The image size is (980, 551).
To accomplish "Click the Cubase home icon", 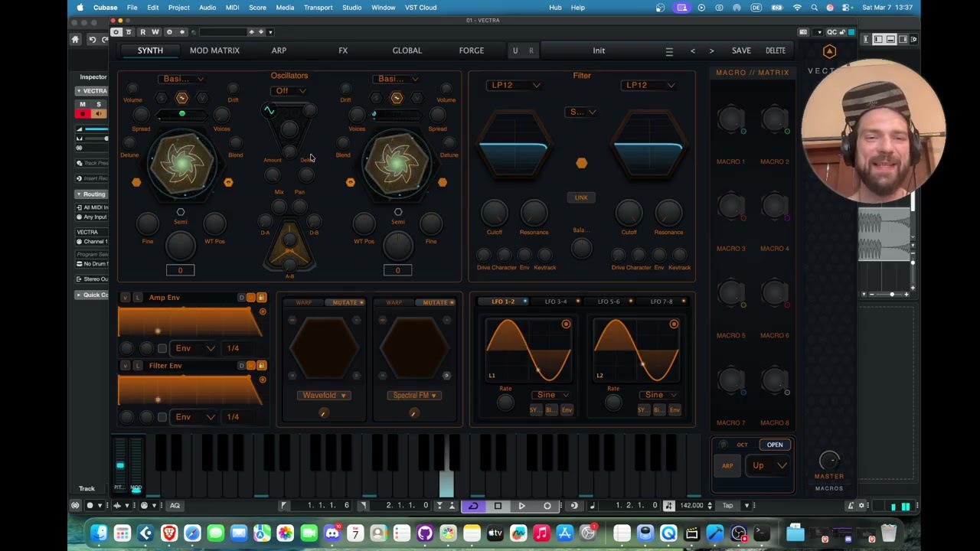I will pos(75,39).
